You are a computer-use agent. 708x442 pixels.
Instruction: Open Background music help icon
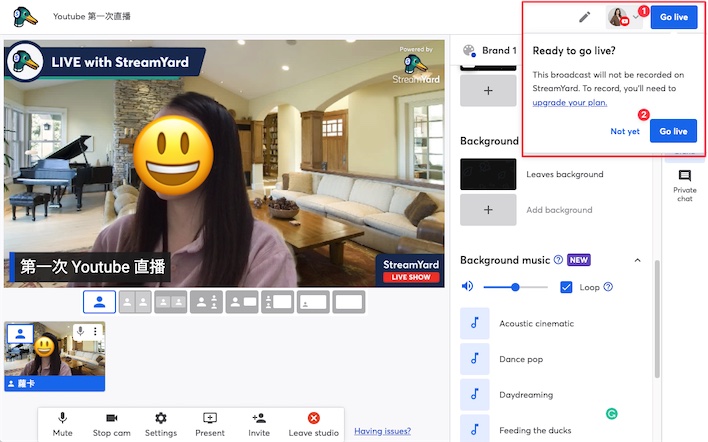coord(558,260)
